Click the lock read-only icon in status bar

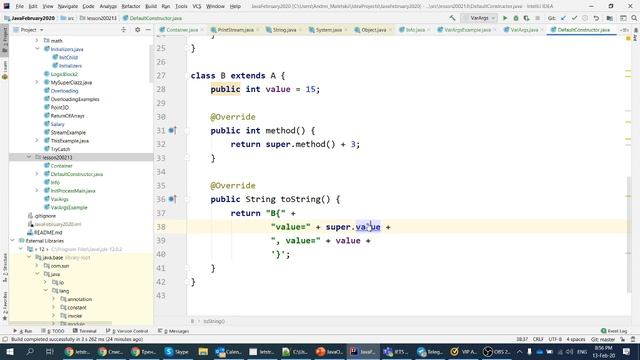[623, 339]
